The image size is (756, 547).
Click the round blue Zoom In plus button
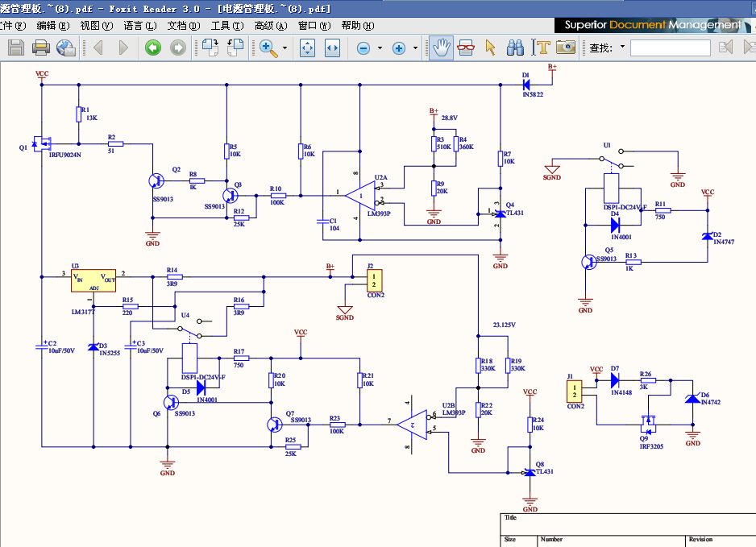(x=399, y=48)
